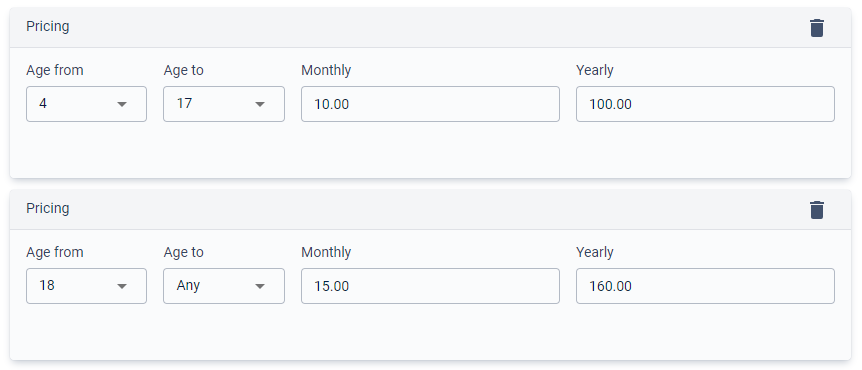Click the Yearly field containing 100.00
The image size is (862, 370).
tap(705, 104)
